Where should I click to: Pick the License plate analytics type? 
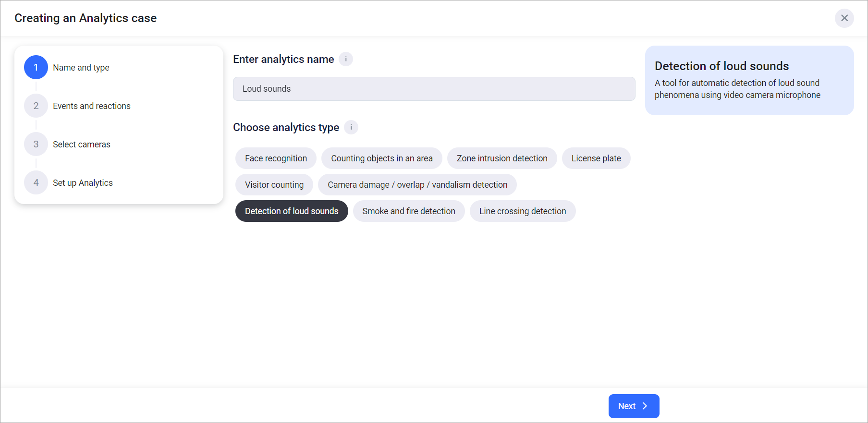(x=596, y=158)
